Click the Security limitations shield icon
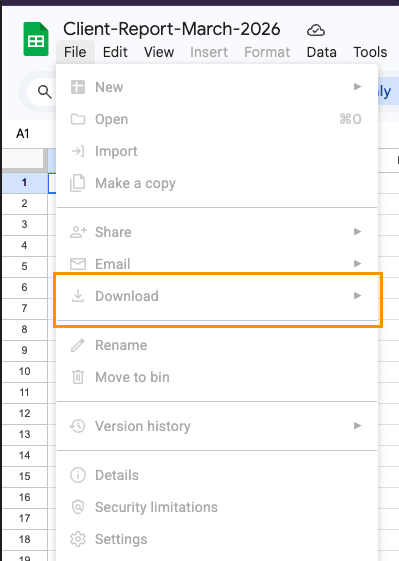The height and width of the screenshot is (561, 399). [78, 507]
